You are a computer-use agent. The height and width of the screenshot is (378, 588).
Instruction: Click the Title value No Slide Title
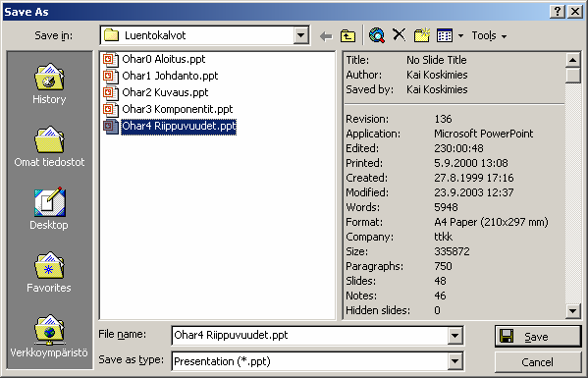coord(437,60)
